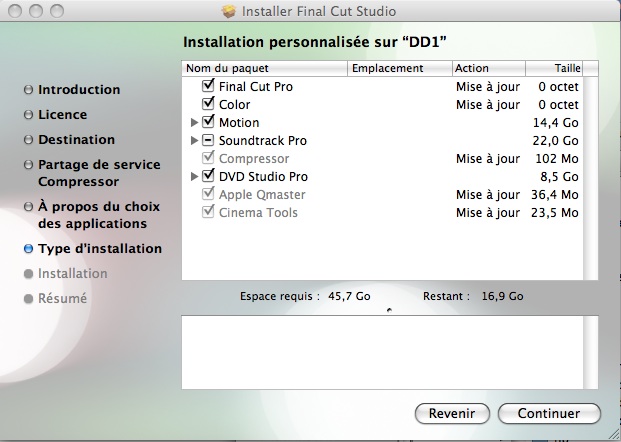
Task: Click the description box scrollbar
Action: [591, 352]
